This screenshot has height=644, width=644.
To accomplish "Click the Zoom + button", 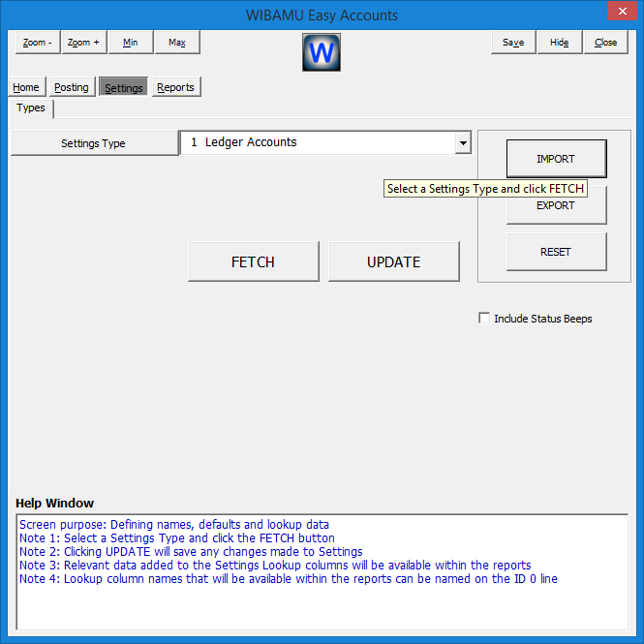I will pos(84,42).
